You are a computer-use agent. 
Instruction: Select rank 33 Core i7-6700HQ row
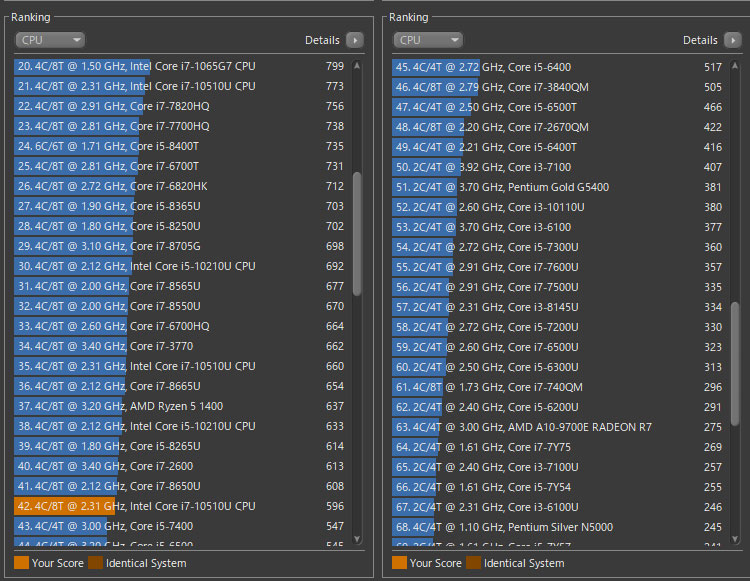click(x=181, y=326)
